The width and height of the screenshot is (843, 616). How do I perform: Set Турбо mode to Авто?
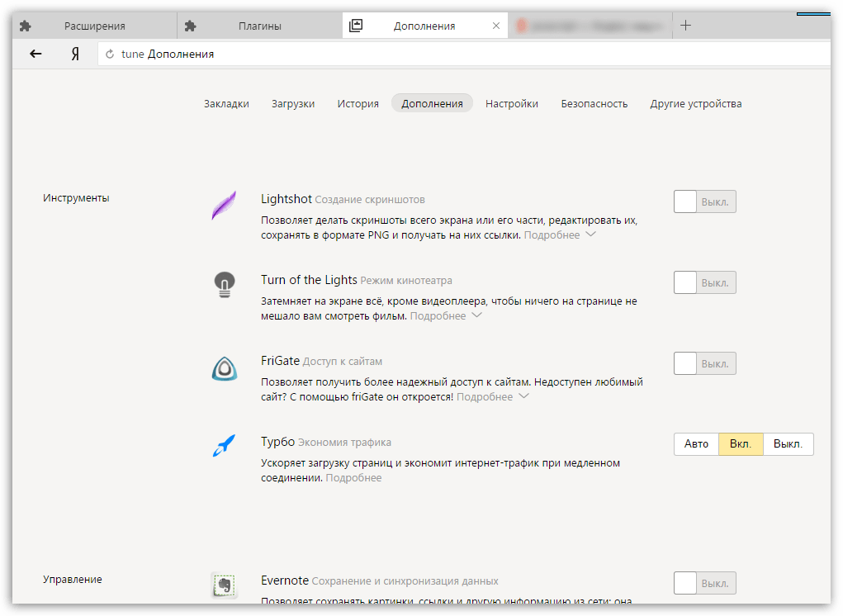point(696,444)
